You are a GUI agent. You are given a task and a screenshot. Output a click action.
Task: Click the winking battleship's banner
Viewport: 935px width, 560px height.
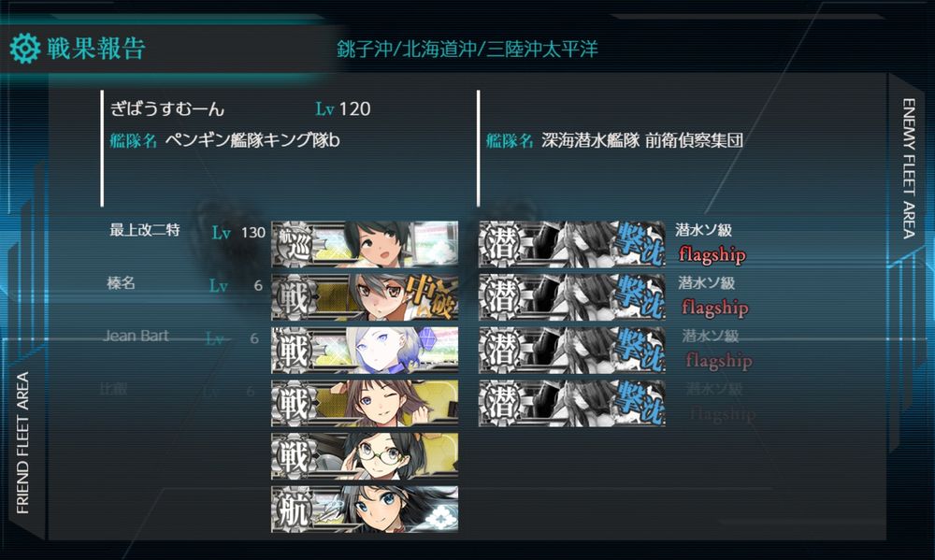(365, 403)
